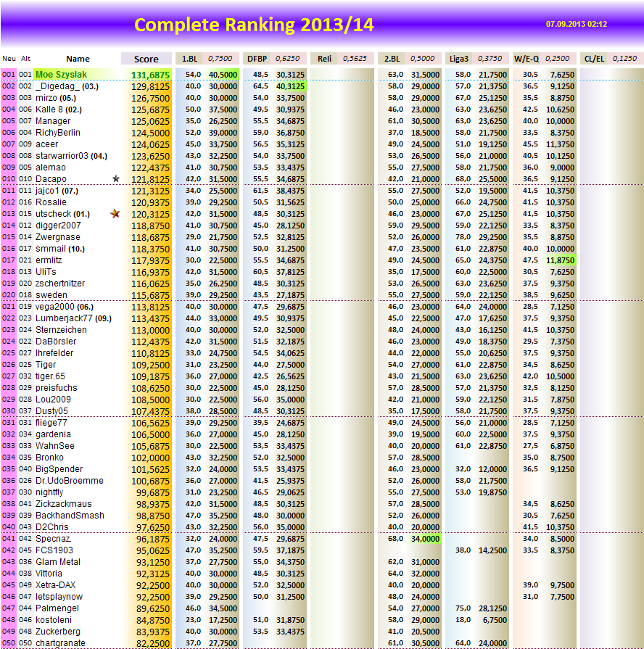The width and height of the screenshot is (644, 649).
Task: Click the star icon beside utscheck
Action: (x=116, y=214)
